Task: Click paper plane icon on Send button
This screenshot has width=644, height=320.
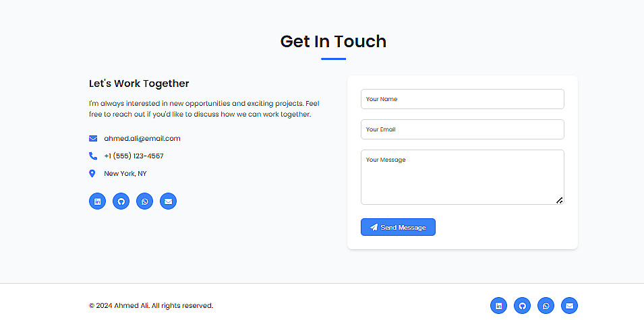Action: (x=374, y=228)
